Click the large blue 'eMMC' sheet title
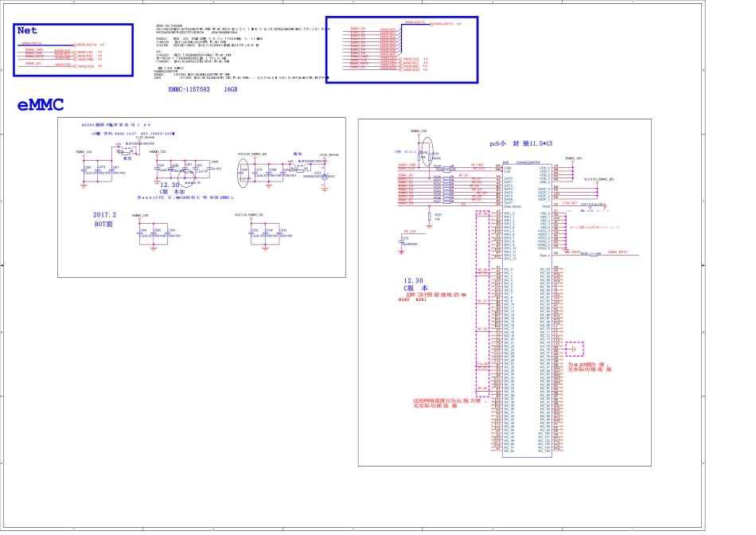 (41, 105)
